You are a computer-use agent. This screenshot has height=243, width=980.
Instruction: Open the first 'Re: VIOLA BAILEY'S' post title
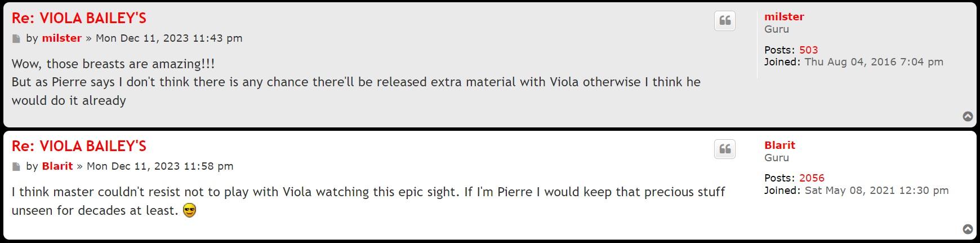click(x=79, y=18)
